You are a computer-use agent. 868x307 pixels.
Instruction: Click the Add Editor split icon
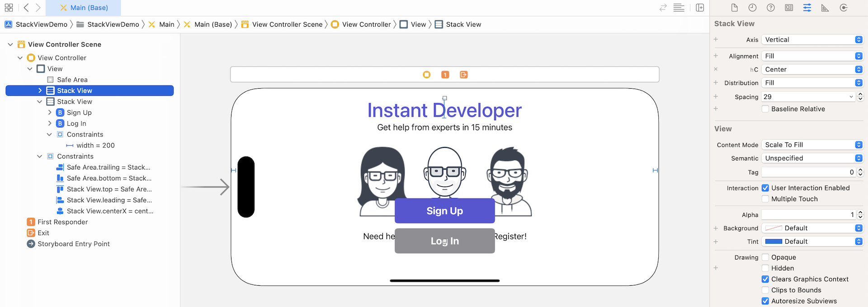pyautogui.click(x=700, y=8)
